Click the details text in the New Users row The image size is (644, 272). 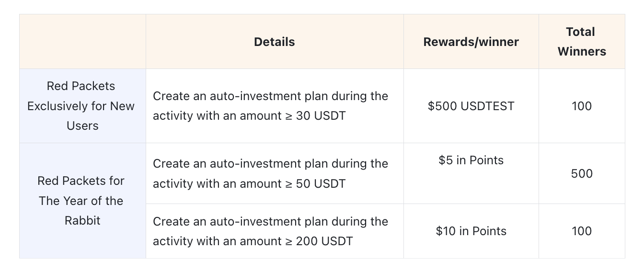pos(270,106)
